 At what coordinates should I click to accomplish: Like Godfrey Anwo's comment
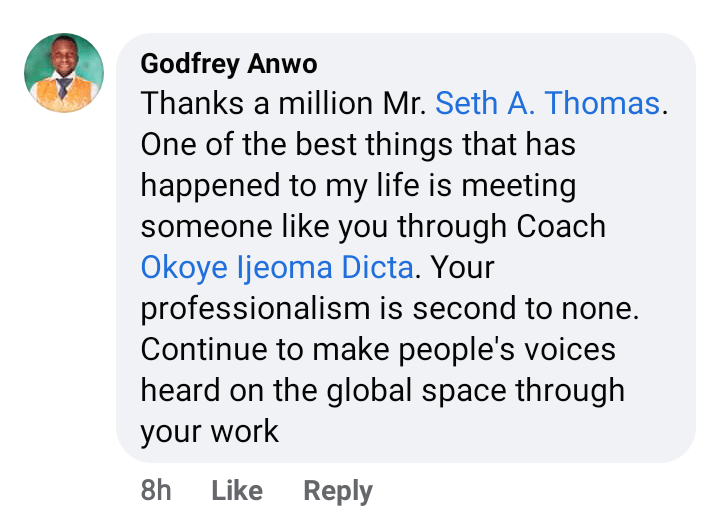(237, 491)
